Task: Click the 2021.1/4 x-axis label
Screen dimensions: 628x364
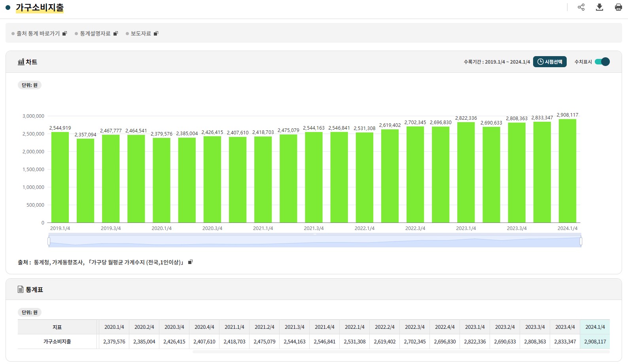Action: click(x=263, y=228)
